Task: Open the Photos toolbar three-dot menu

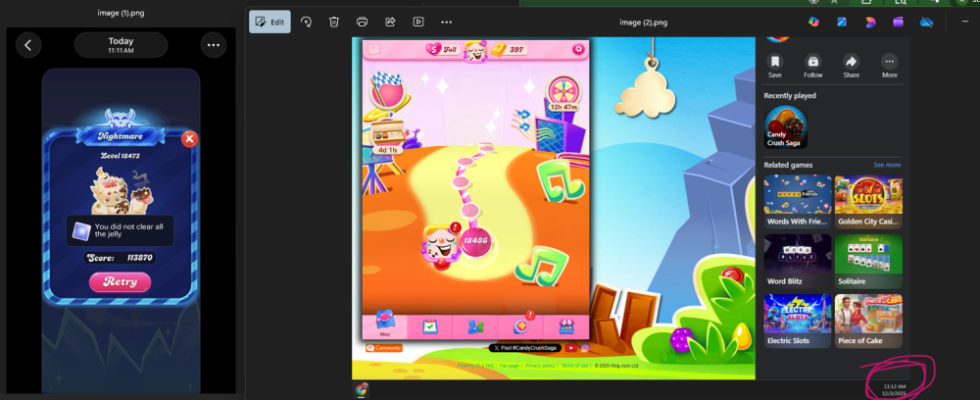Action: pos(446,22)
